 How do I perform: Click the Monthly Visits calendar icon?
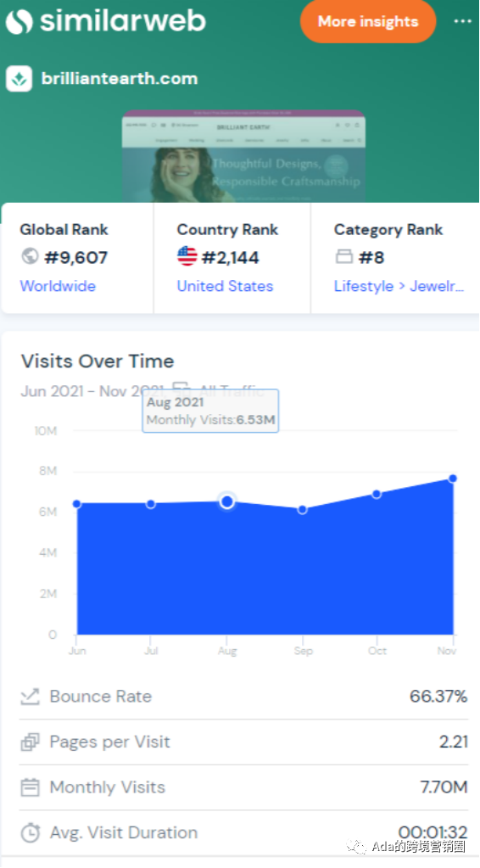(x=30, y=787)
